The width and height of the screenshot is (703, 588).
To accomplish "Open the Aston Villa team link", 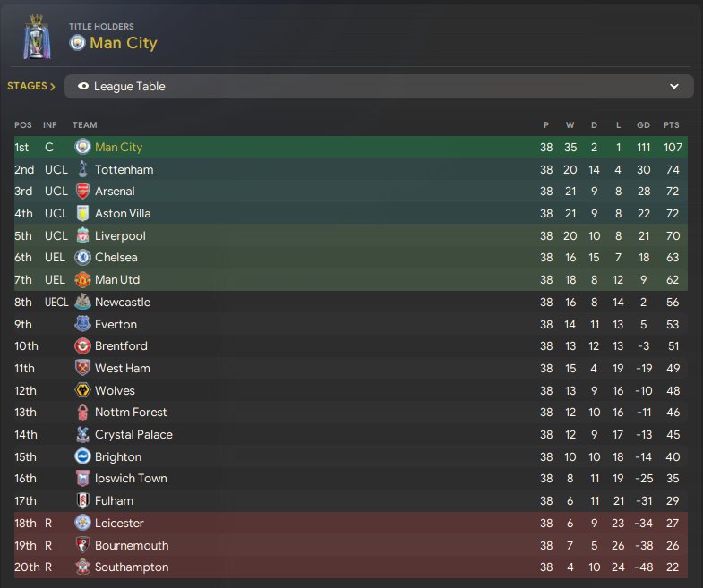I will [123, 214].
